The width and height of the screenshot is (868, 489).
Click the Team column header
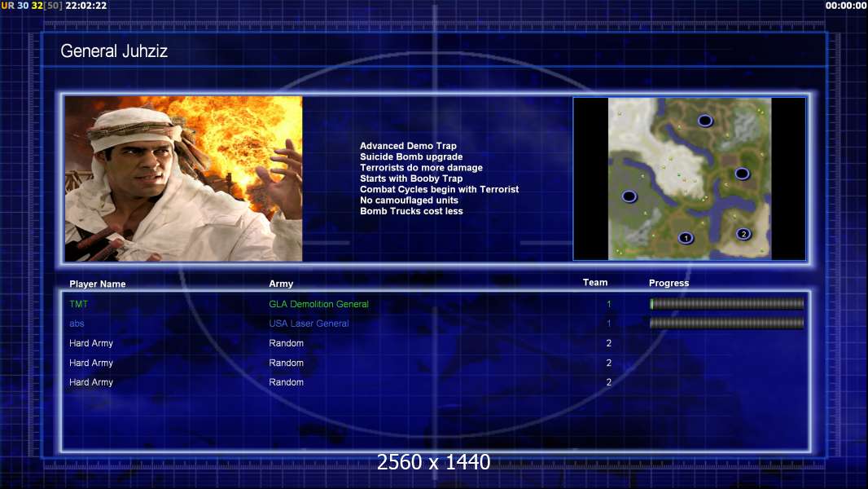tap(595, 283)
